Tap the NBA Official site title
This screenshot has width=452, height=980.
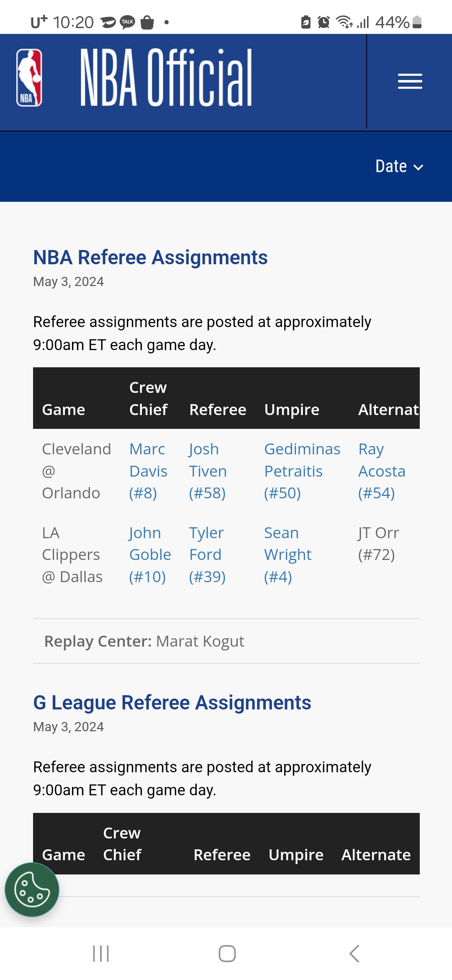(166, 77)
